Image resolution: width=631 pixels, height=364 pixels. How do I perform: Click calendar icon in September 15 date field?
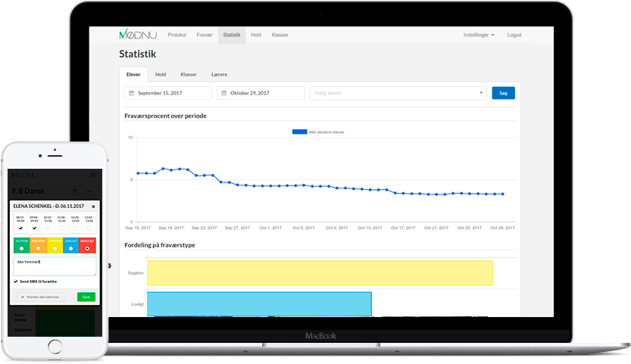click(x=131, y=93)
